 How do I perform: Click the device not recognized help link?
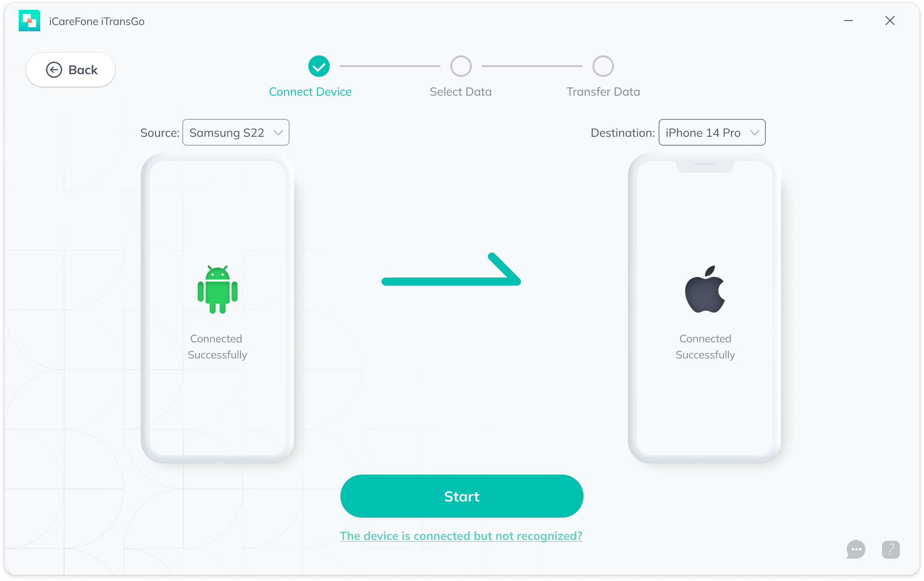[461, 535]
